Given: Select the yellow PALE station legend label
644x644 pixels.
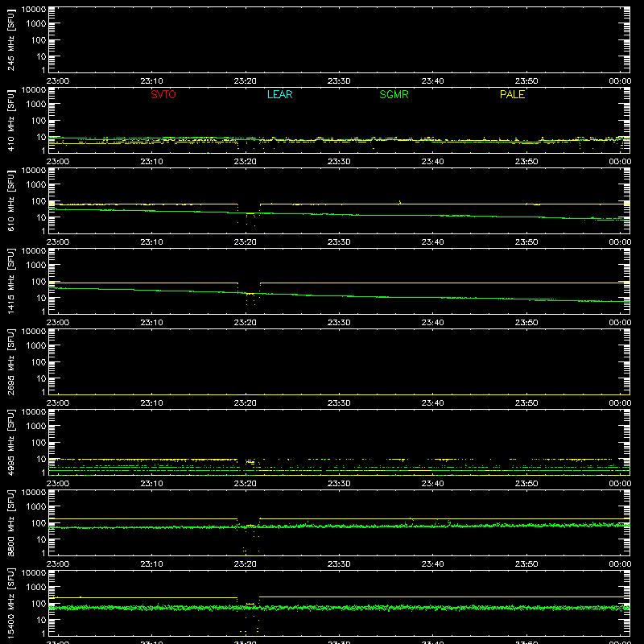Looking at the screenshot, I should click(x=512, y=94).
